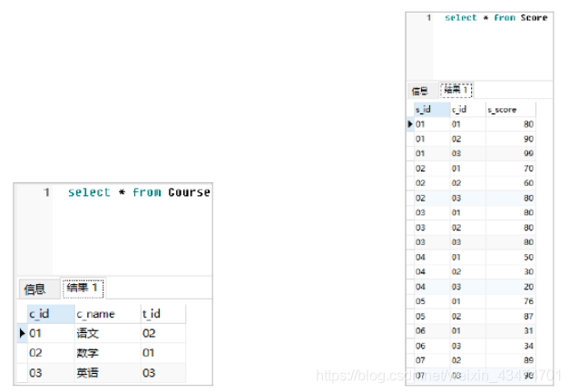The height and width of the screenshot is (392, 569).
Task: Click c_id 01 in the 语文 row
Action: click(x=51, y=333)
